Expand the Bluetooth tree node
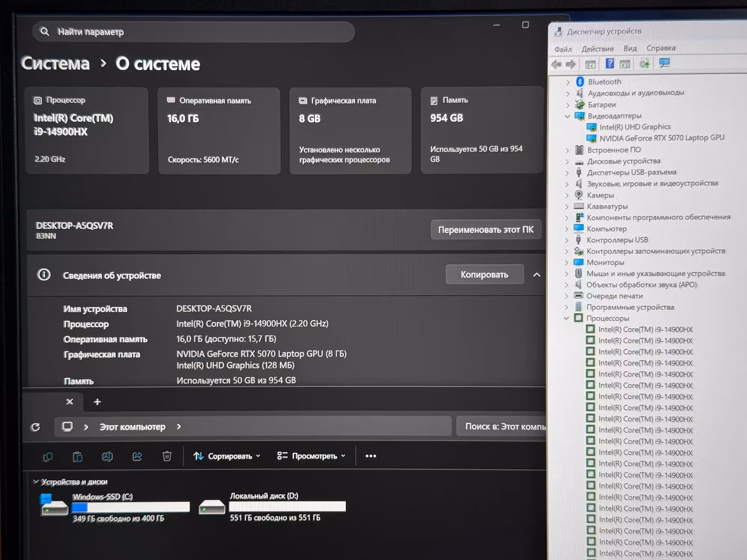The width and height of the screenshot is (747, 560). coord(568,82)
